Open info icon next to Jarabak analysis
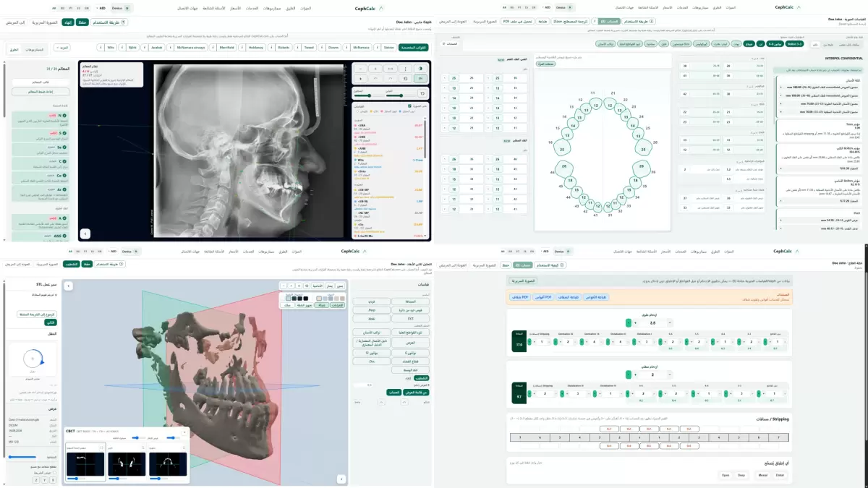This screenshot has height=488, width=868. point(144,48)
